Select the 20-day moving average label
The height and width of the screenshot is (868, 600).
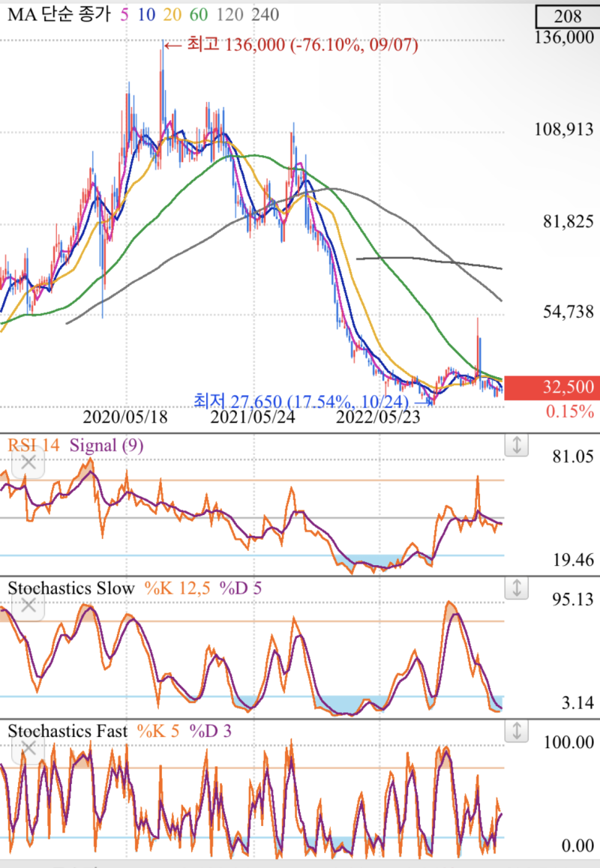(172, 14)
